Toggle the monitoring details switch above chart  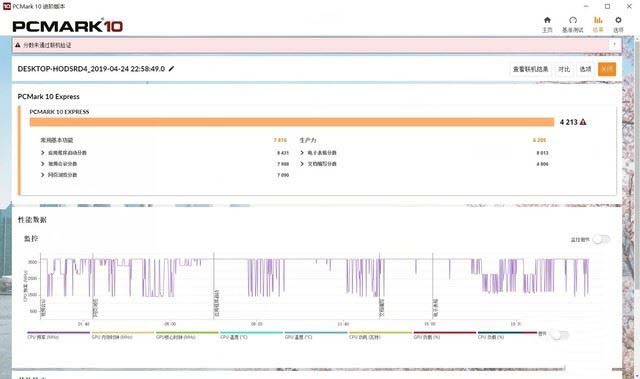click(601, 239)
